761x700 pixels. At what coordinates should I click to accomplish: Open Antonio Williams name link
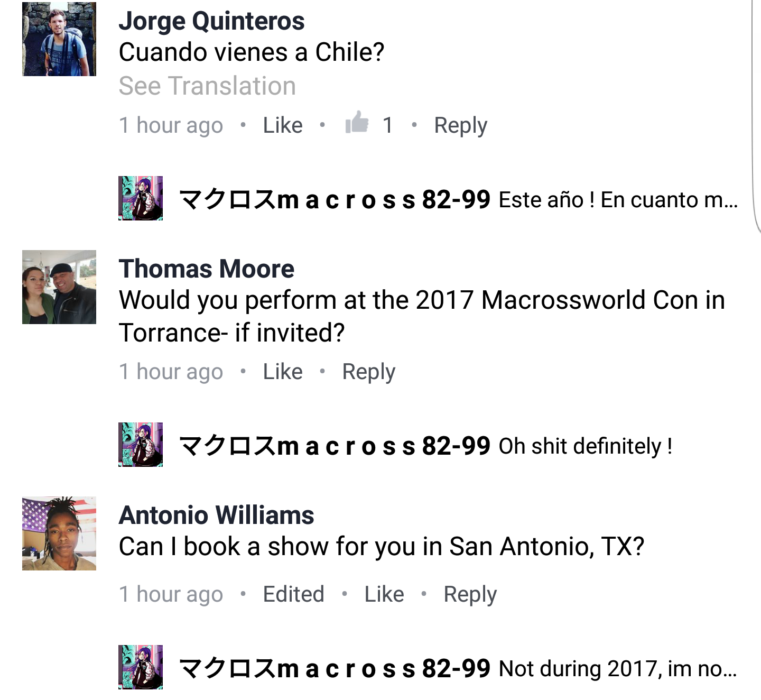217,515
